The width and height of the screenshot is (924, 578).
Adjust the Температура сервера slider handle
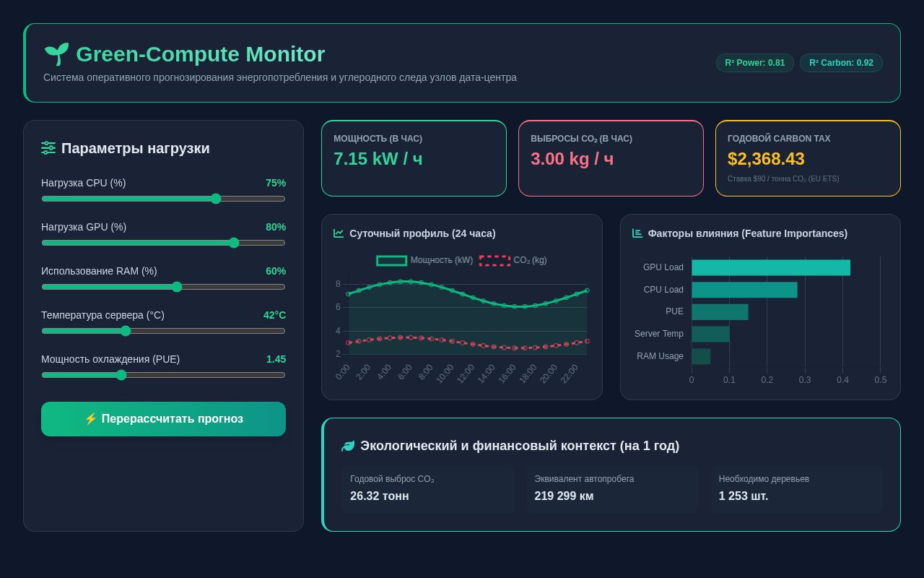126,331
